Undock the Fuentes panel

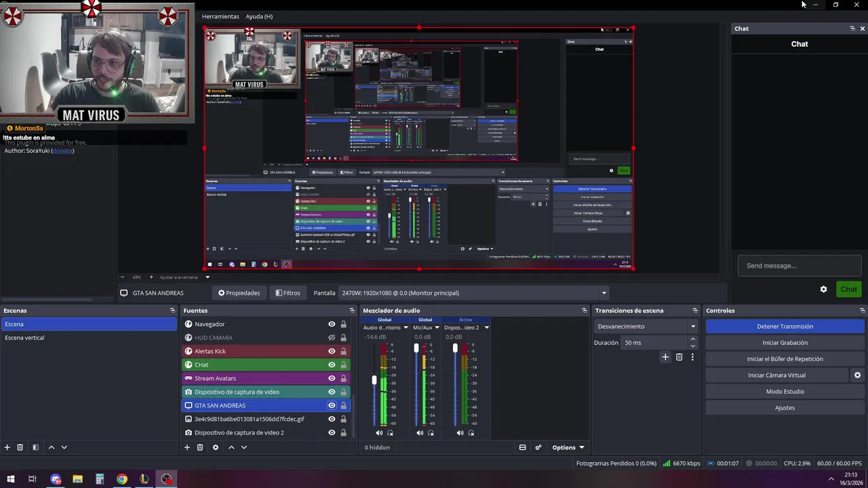click(352, 310)
